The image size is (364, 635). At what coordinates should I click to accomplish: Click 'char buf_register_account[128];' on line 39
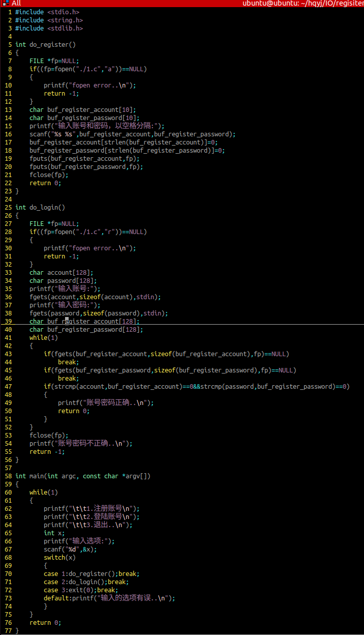(x=84, y=322)
